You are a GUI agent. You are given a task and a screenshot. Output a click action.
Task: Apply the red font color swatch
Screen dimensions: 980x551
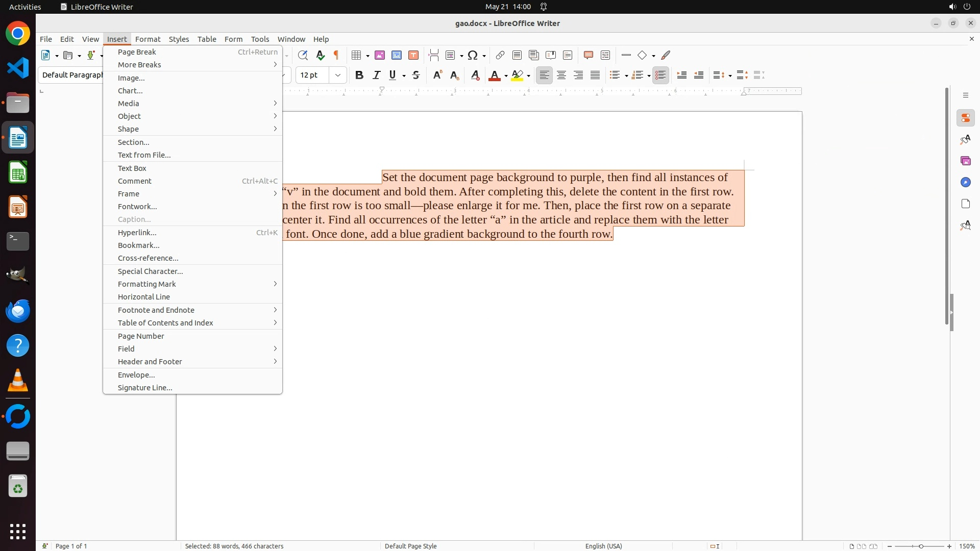click(x=494, y=76)
